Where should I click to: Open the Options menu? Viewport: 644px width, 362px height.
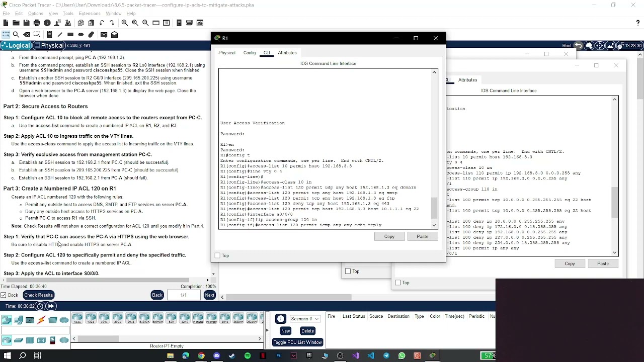[35, 14]
